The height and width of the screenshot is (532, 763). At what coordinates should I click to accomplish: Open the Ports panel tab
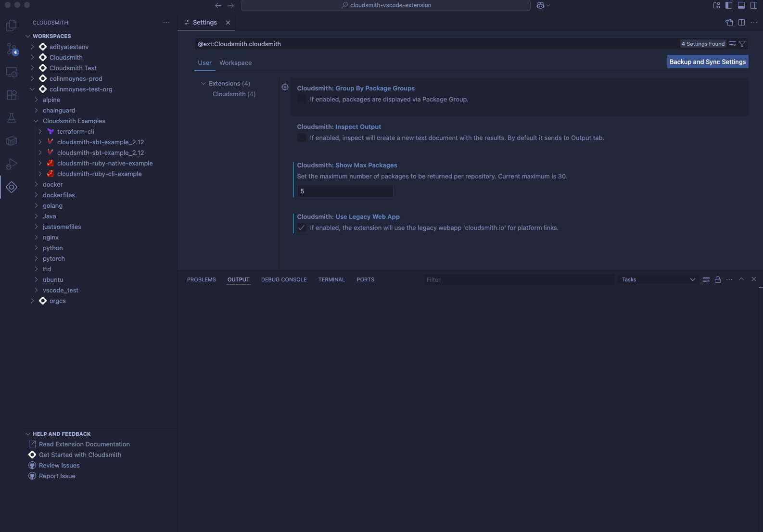[x=365, y=279]
